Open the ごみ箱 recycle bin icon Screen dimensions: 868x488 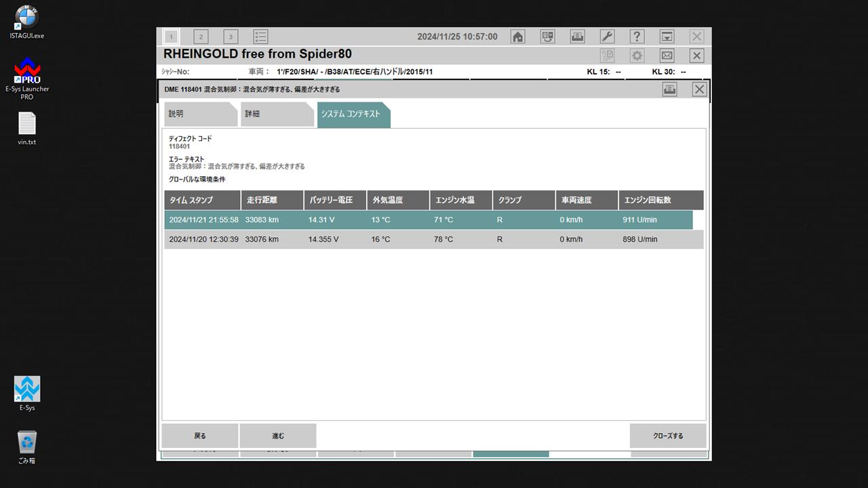[x=27, y=447]
